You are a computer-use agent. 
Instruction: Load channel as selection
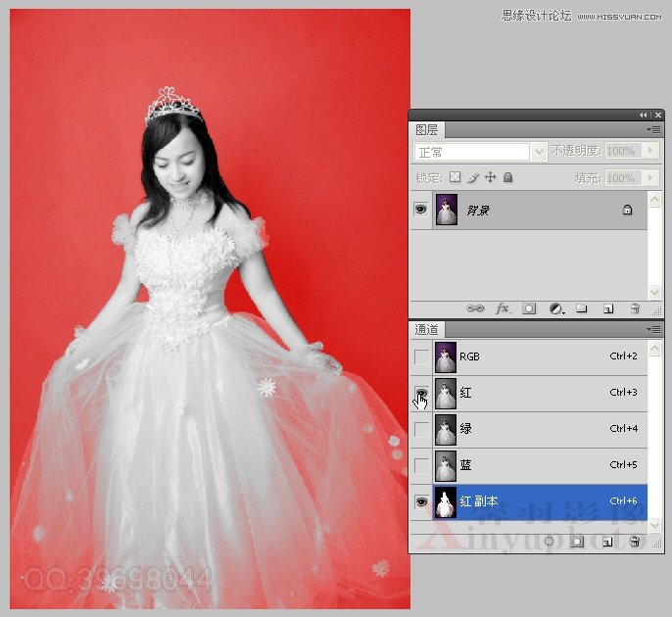pyautogui.click(x=549, y=542)
